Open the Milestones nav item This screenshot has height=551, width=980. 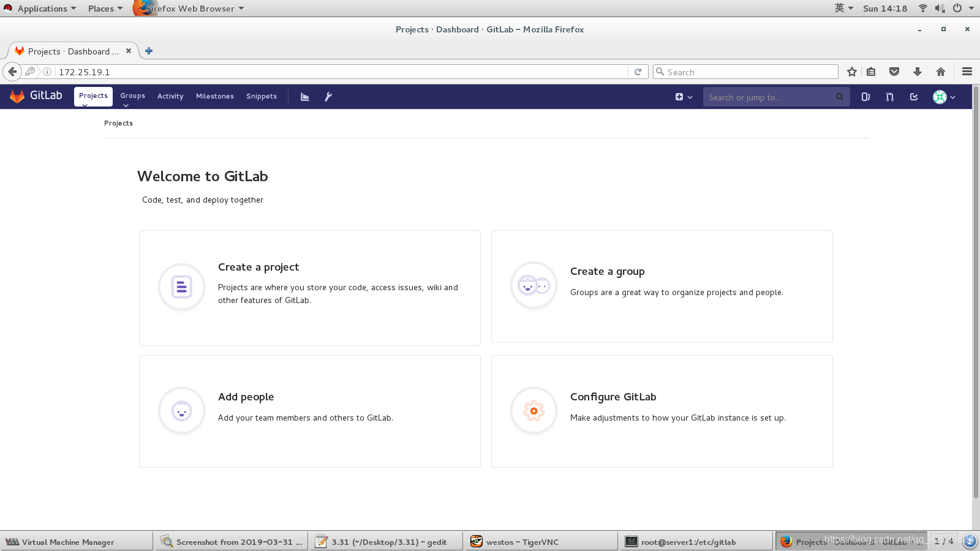tap(215, 96)
